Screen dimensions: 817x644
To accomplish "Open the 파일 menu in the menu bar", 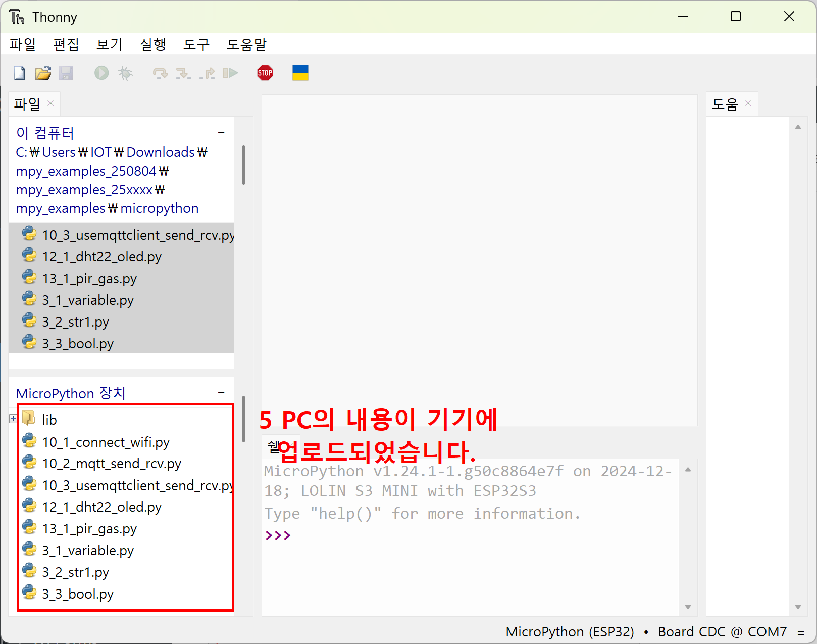I will [x=23, y=45].
